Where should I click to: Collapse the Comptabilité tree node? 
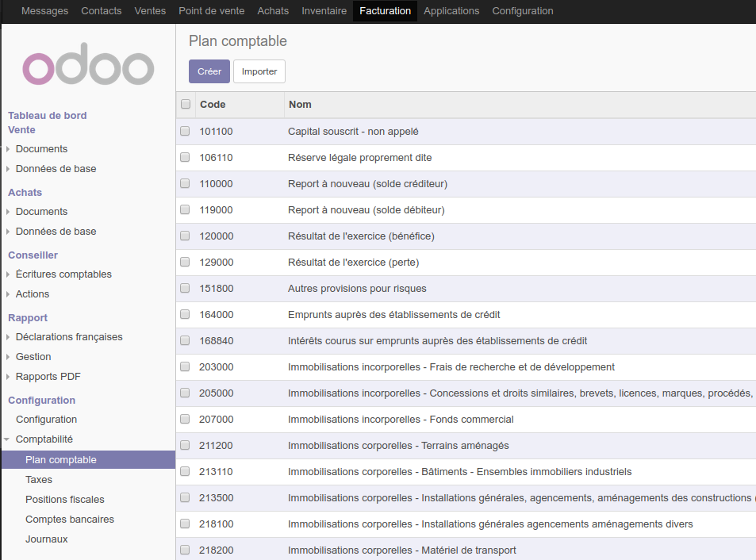(44, 439)
